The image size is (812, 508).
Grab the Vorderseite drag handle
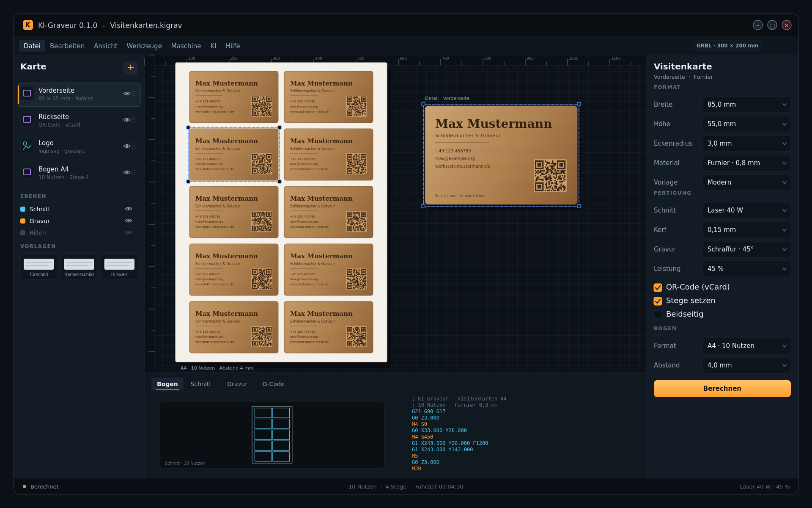point(134,94)
